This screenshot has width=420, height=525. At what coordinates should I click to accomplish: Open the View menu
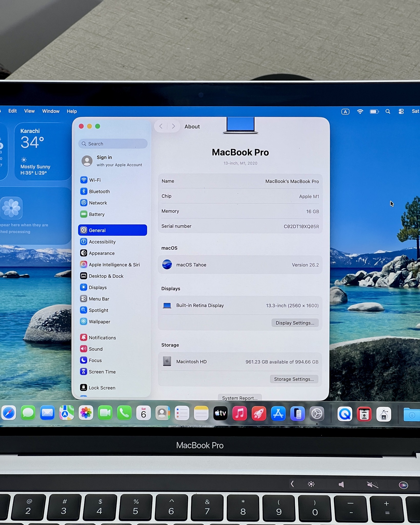(x=29, y=111)
